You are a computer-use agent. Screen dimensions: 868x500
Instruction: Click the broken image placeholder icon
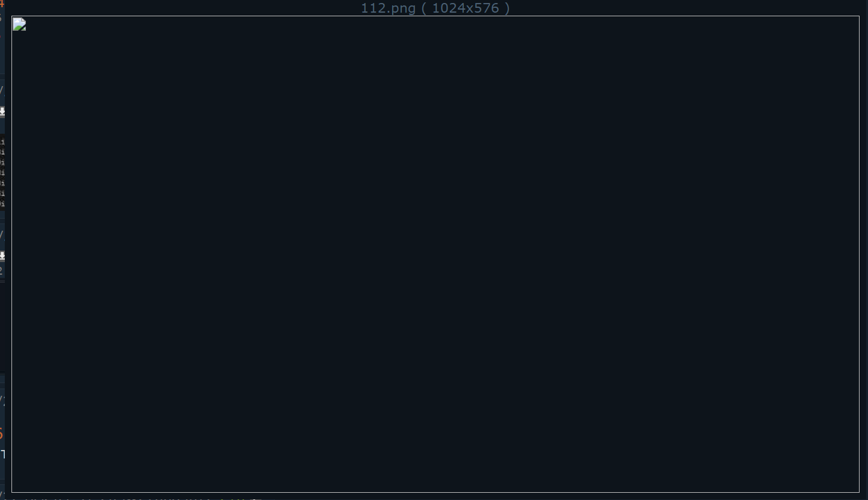19,24
